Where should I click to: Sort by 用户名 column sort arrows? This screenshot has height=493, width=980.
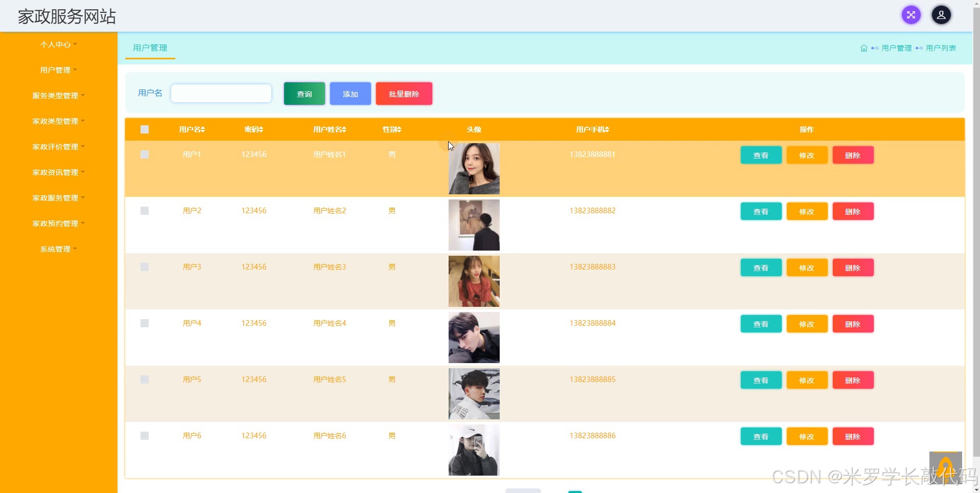pyautogui.click(x=203, y=130)
